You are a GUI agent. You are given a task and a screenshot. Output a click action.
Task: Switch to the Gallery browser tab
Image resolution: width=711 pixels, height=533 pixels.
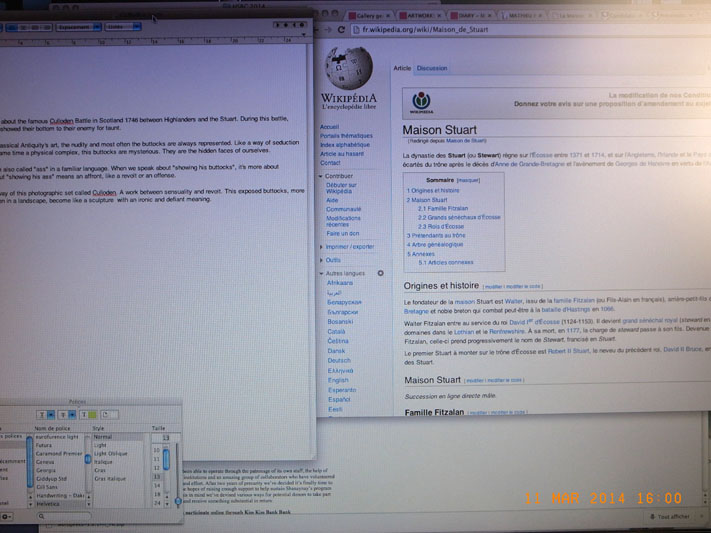pos(369,15)
